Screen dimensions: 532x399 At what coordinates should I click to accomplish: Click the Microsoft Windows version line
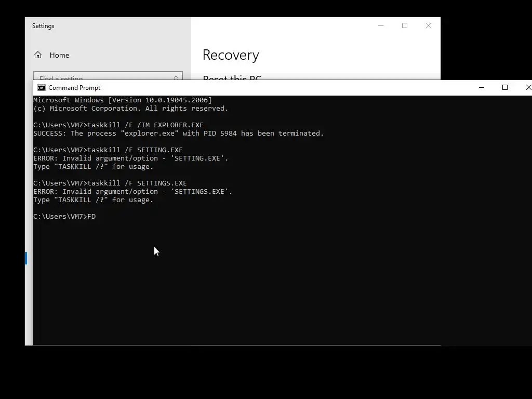123,100
